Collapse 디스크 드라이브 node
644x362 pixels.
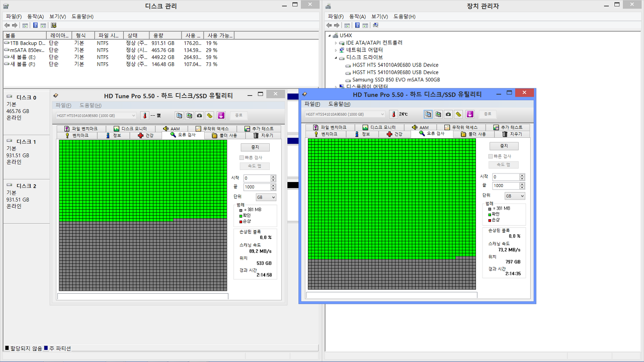coord(336,58)
